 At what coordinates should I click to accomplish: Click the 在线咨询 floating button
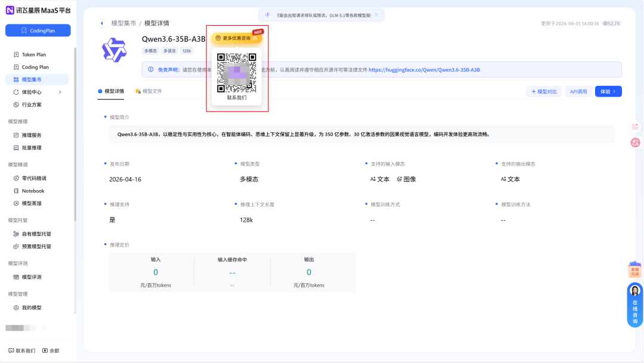click(x=635, y=305)
